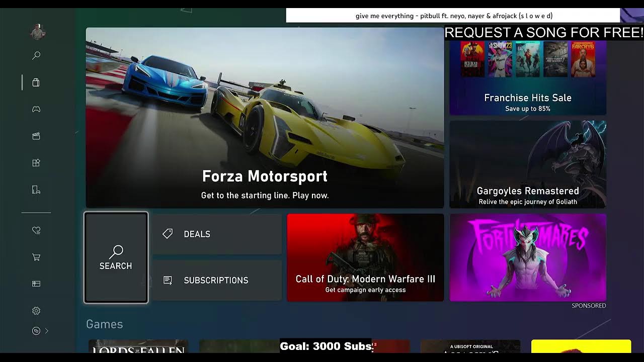Click the circular view button icon in sidebar
644x362 pixels.
(36, 331)
